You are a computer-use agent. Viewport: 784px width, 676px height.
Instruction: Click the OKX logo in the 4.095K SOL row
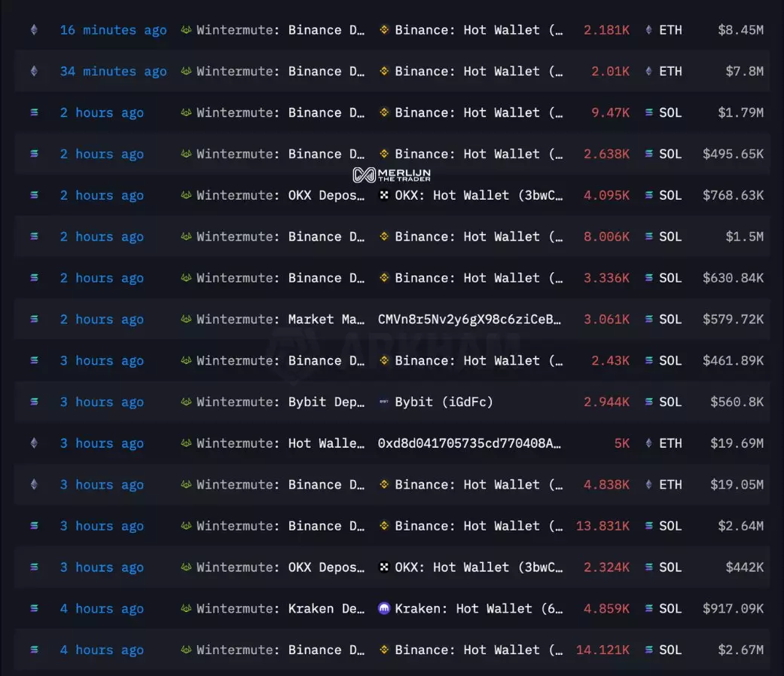(x=384, y=195)
